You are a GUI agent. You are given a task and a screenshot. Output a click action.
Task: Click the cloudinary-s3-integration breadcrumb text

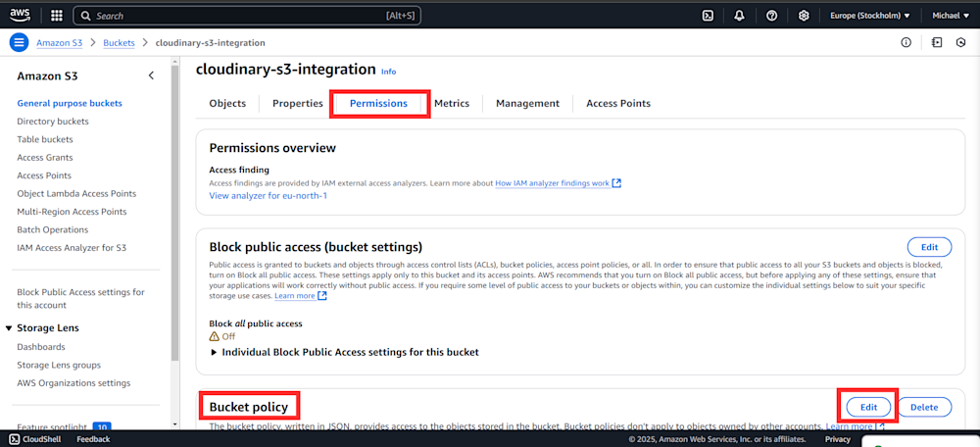(210, 42)
